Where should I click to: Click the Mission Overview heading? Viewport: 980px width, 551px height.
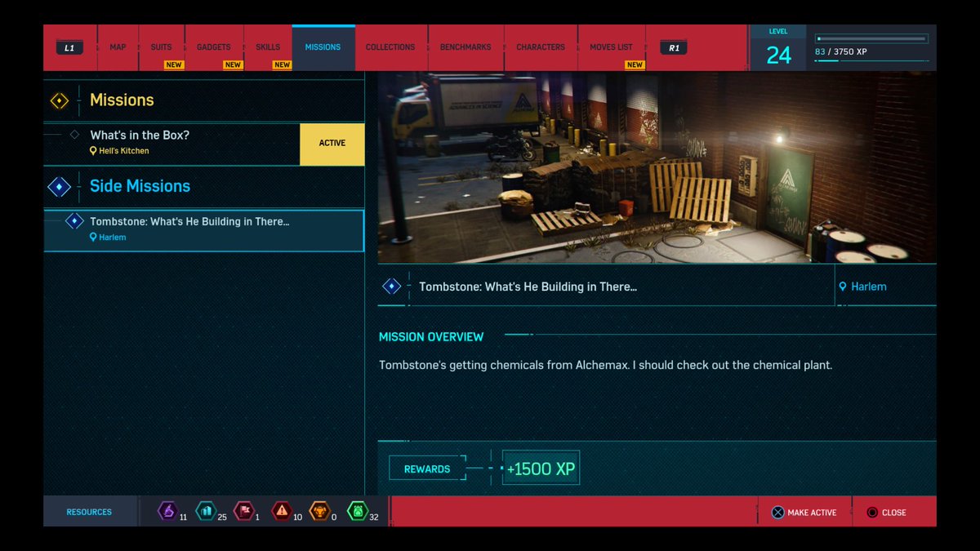tap(431, 337)
